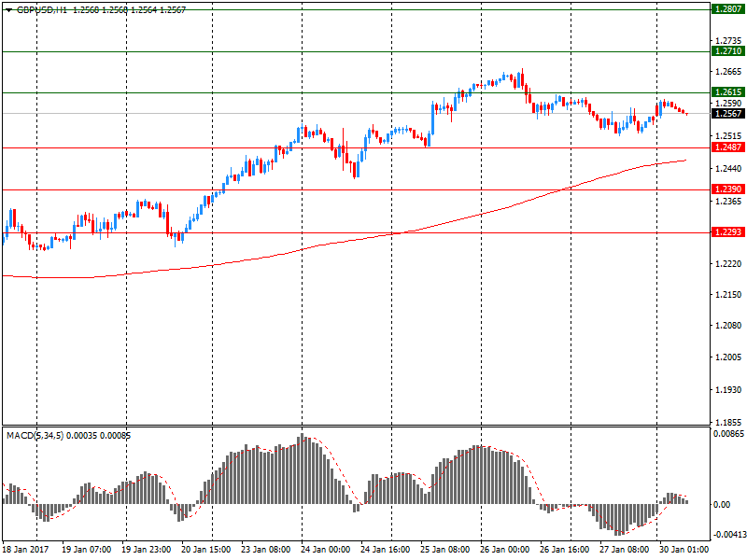Select the GBPUSD,H1 chart title text
Screen dimensions: 747x560
(x=41, y=9)
